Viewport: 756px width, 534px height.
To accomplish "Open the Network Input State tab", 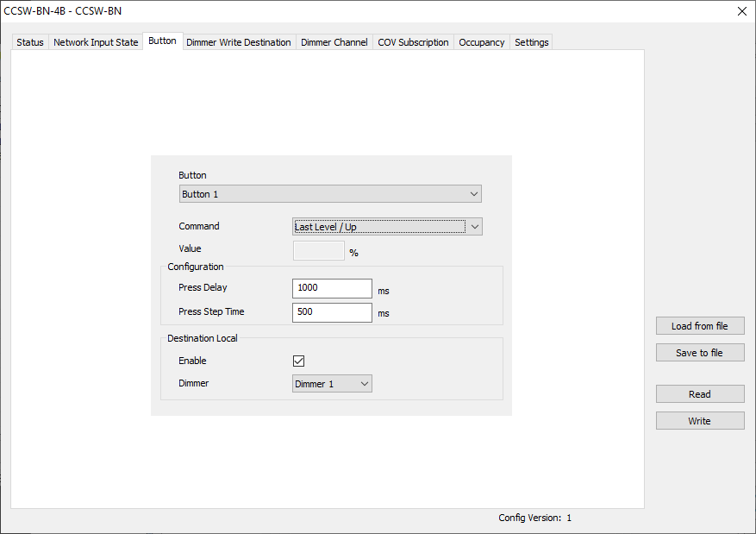I will pyautogui.click(x=96, y=42).
